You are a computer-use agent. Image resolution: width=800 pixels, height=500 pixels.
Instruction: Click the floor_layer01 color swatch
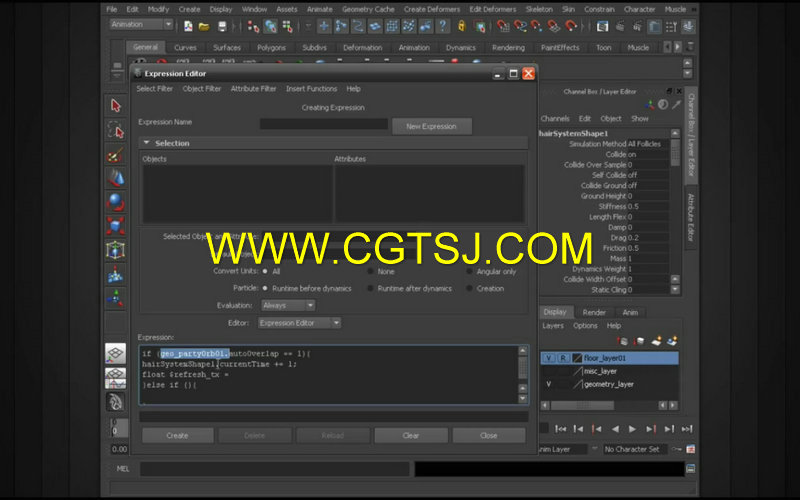577,358
